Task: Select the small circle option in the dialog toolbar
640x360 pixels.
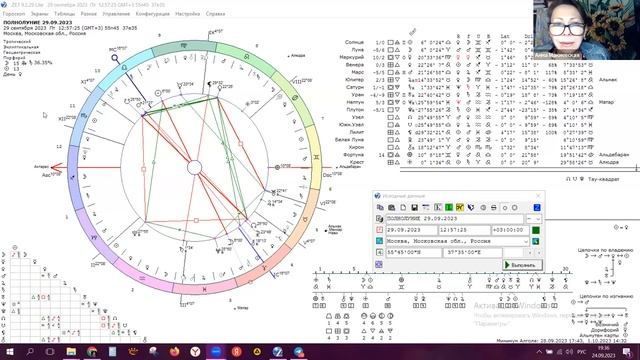Action: point(505,208)
